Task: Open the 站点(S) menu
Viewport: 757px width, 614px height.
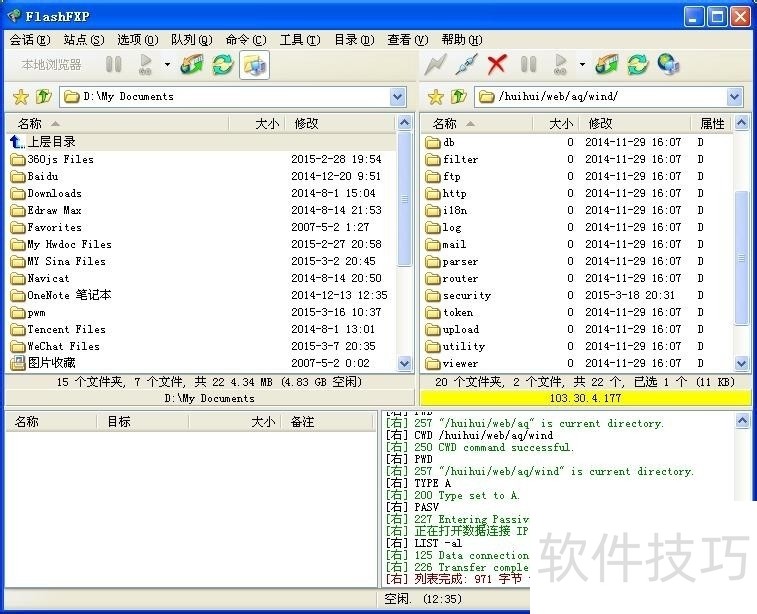Action: click(x=84, y=40)
